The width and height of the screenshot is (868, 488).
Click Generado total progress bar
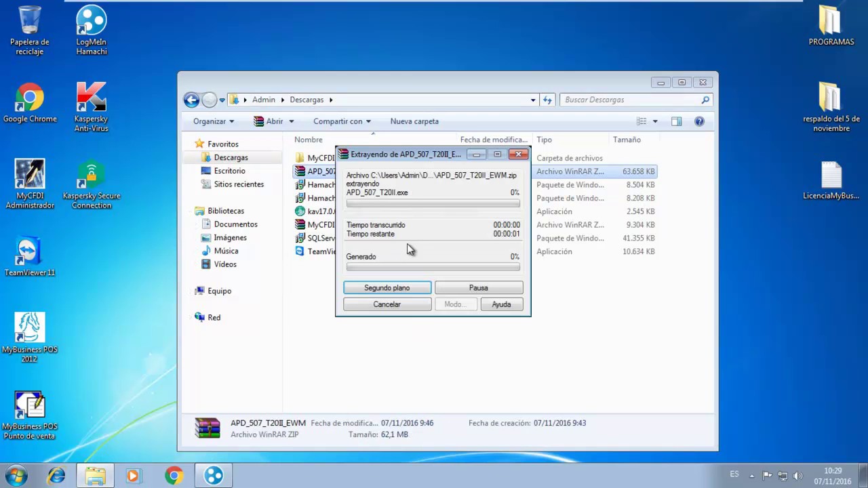click(x=433, y=267)
